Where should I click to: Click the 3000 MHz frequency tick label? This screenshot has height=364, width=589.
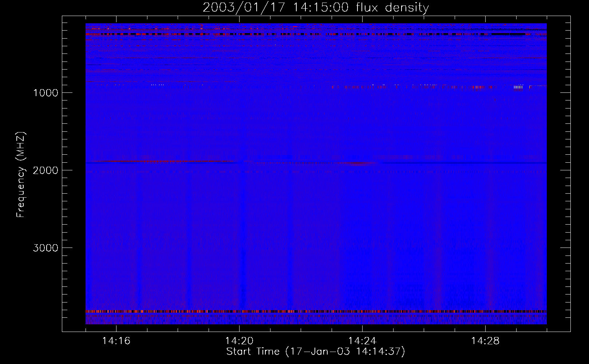pyautogui.click(x=46, y=248)
